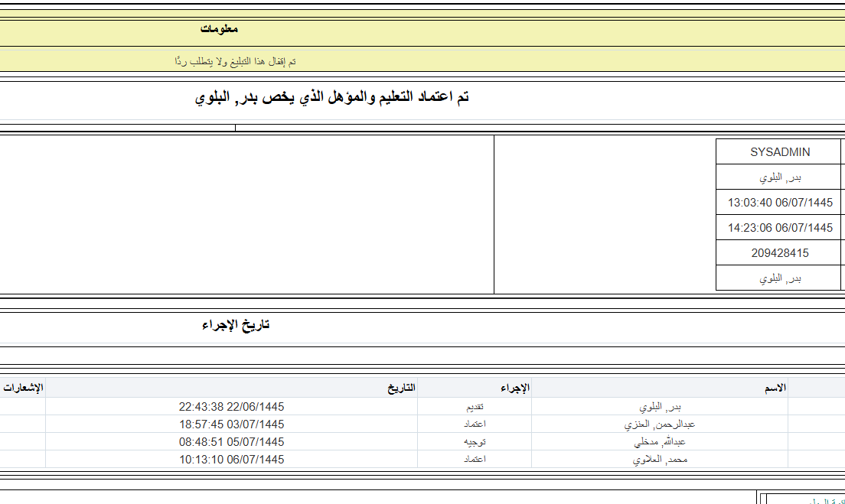Click اعتماد in محمد, العلاوي row
The width and height of the screenshot is (845, 504).
pyautogui.click(x=475, y=460)
